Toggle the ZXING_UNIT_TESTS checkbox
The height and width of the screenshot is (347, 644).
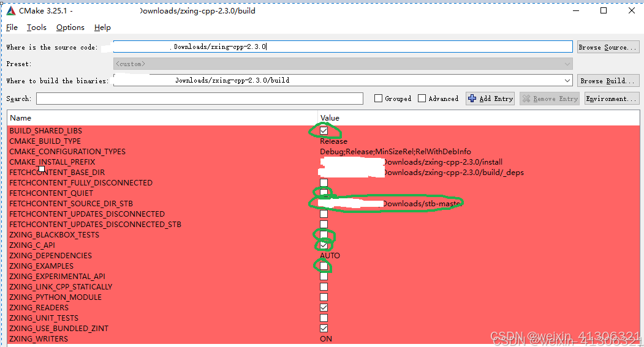point(324,318)
